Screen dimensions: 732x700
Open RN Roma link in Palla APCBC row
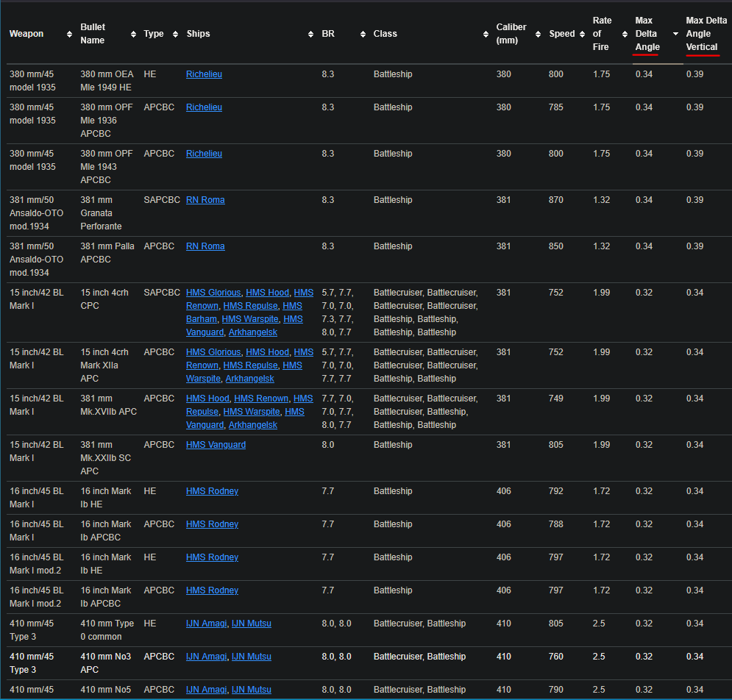tap(205, 246)
